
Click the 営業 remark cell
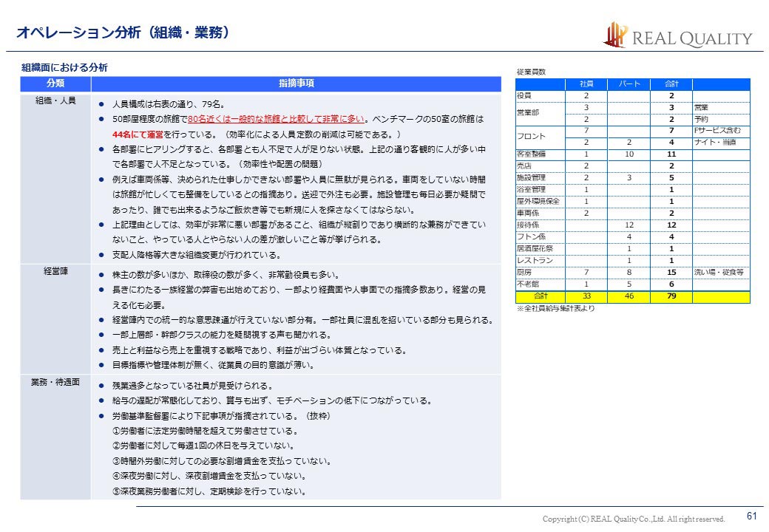(x=701, y=107)
